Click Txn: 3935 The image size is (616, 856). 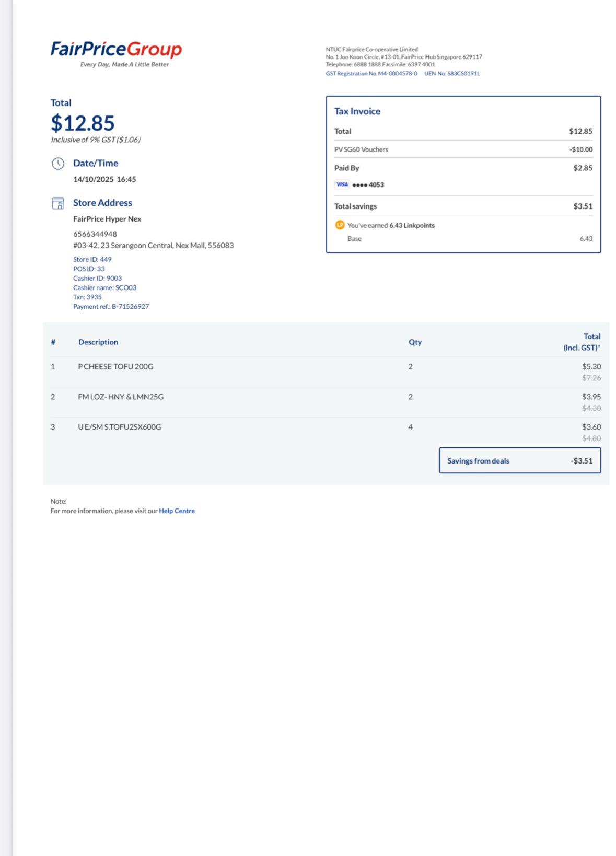click(x=87, y=297)
